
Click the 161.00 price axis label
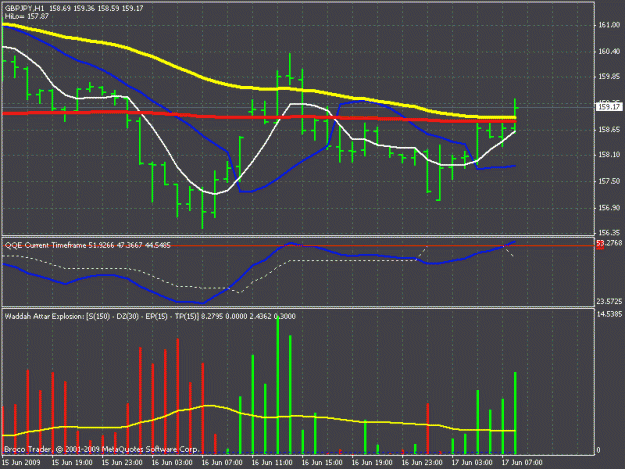(x=609, y=25)
